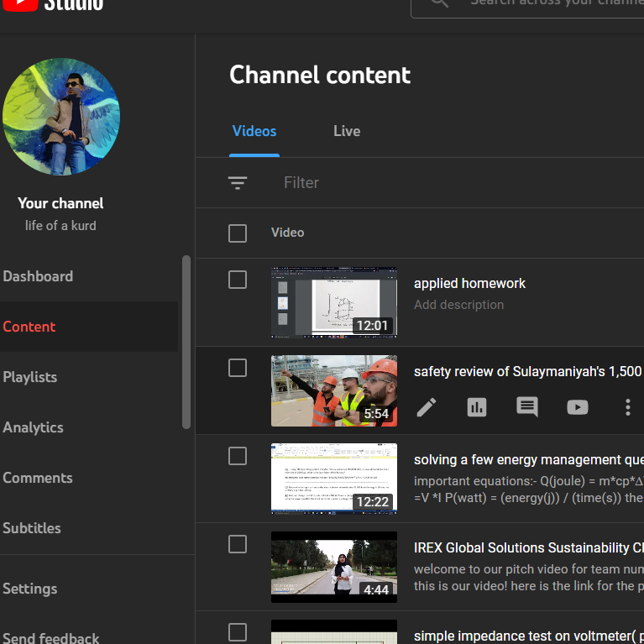Click the IREX 'welcome to our pitch video' description
The width and height of the screenshot is (644, 644).
(x=529, y=578)
